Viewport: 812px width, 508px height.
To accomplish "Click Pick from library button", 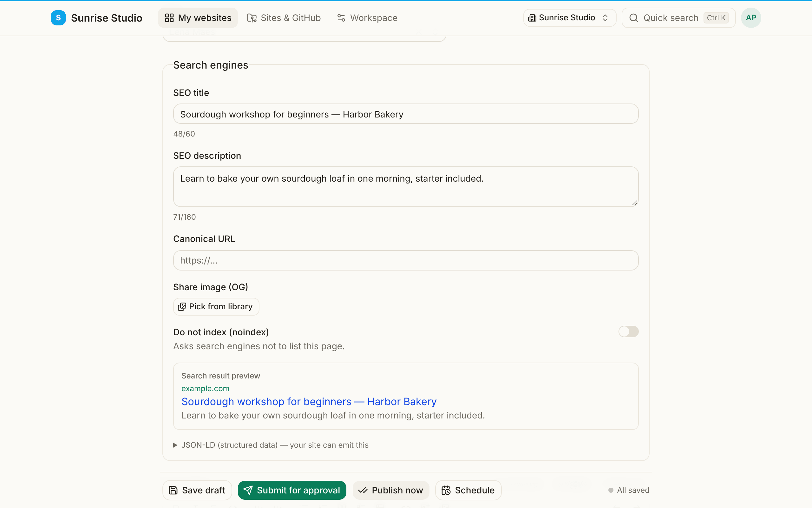I will (216, 306).
